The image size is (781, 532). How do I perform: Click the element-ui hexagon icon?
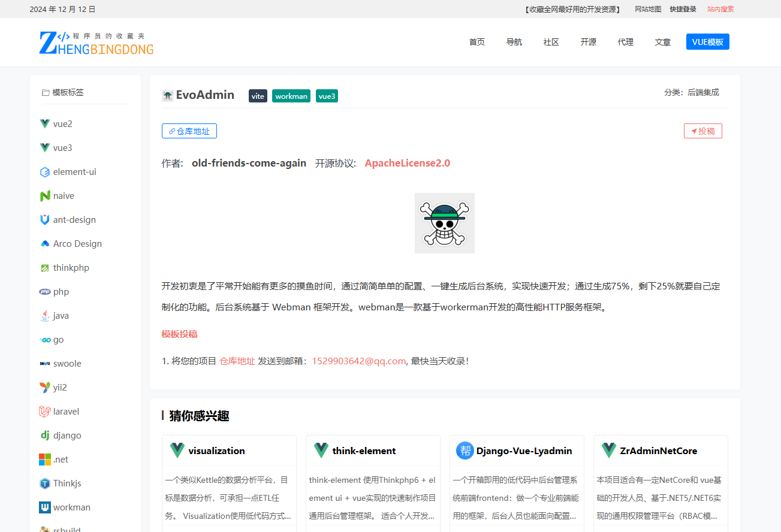click(45, 172)
